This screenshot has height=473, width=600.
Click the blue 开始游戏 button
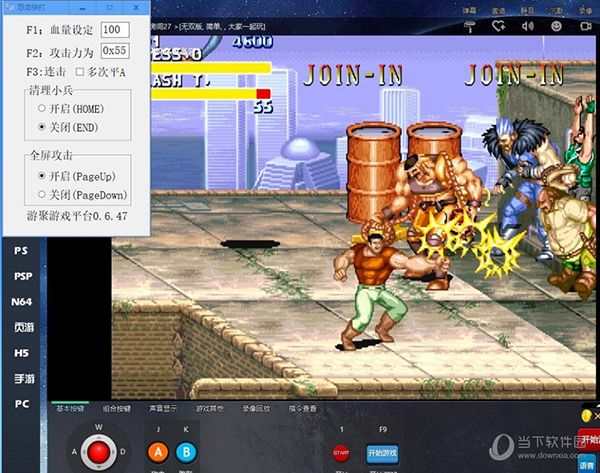pos(382,453)
